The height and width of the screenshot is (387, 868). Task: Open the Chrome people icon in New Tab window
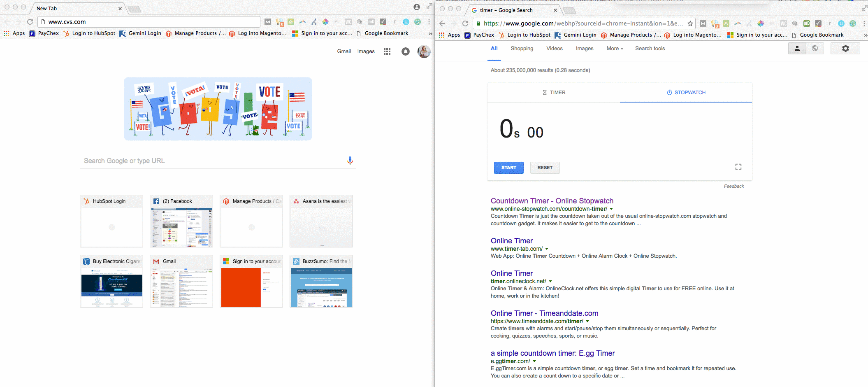[x=417, y=7]
